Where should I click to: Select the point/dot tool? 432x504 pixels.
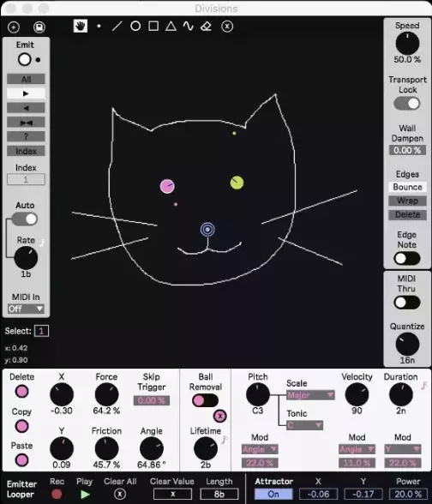pos(99,26)
